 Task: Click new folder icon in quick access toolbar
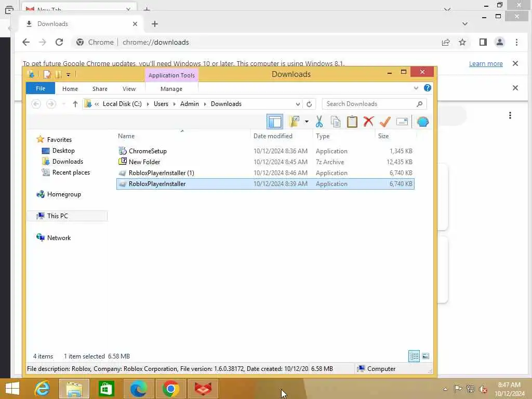tap(58, 74)
